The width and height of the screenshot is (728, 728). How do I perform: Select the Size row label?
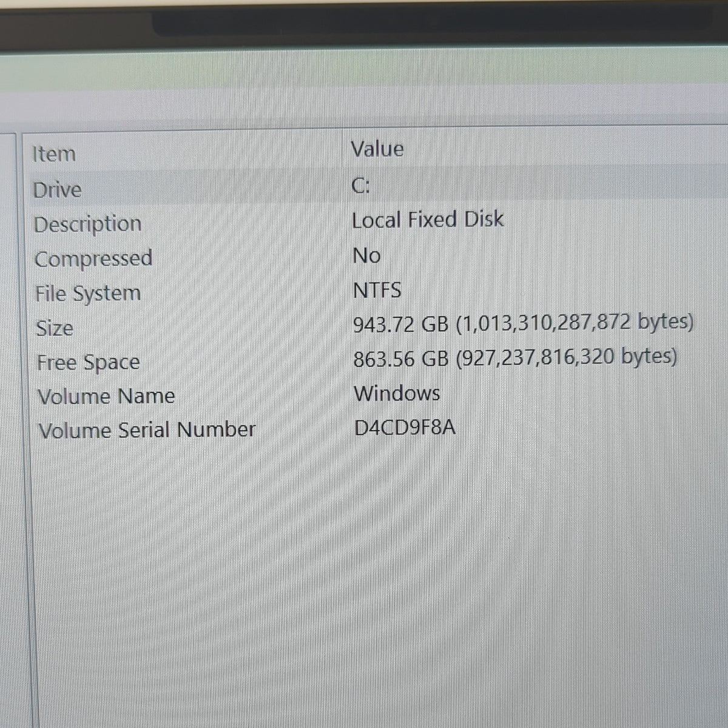point(55,328)
